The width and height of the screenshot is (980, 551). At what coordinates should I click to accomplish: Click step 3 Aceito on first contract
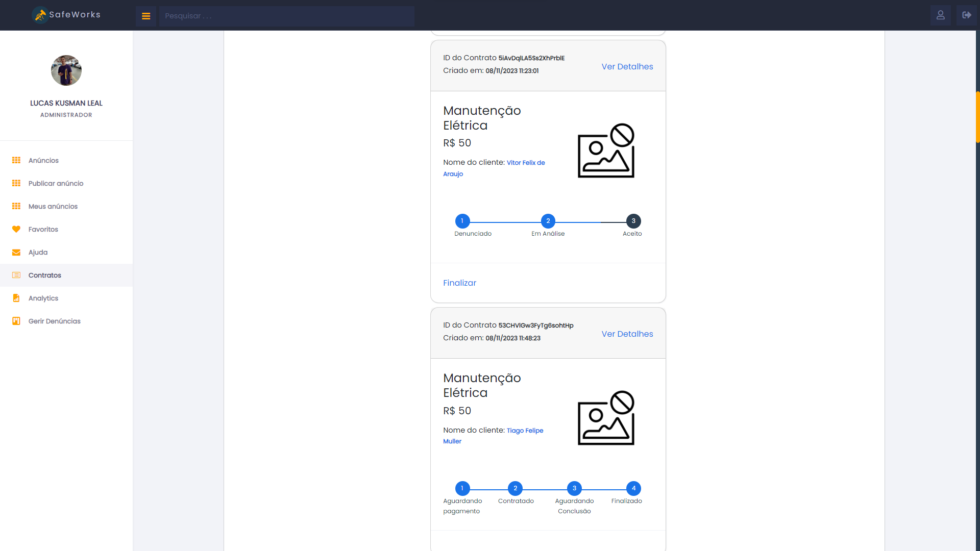pos(633,221)
